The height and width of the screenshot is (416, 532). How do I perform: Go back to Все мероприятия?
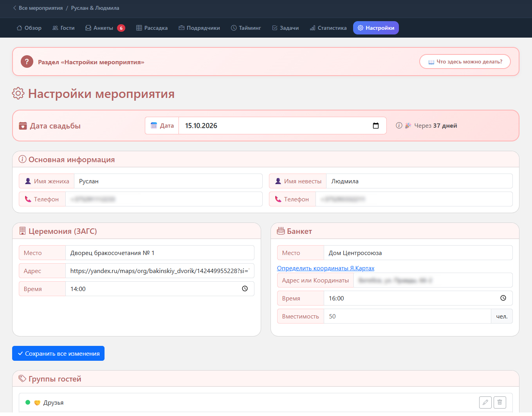point(38,8)
